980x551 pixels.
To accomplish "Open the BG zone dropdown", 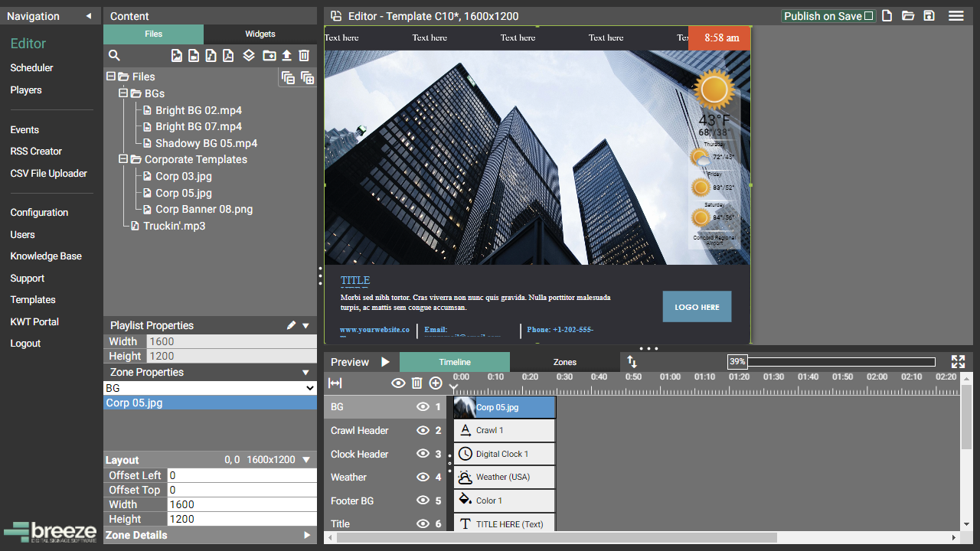I will tap(210, 388).
